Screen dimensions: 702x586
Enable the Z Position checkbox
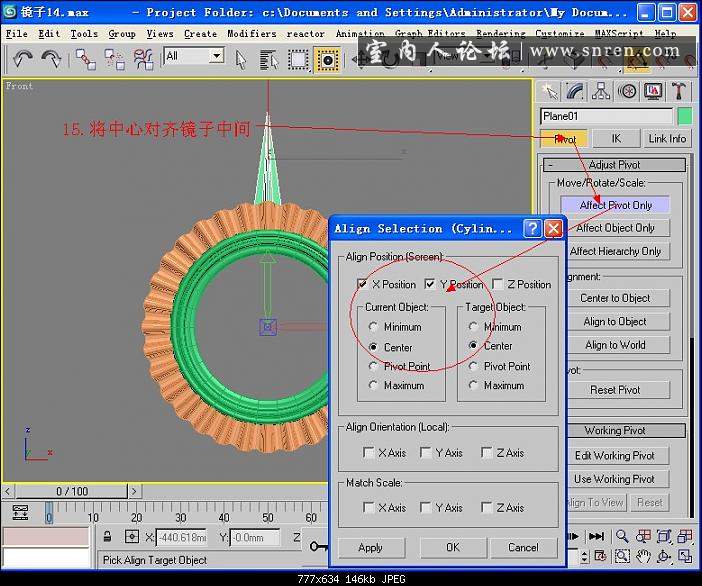[x=497, y=284]
